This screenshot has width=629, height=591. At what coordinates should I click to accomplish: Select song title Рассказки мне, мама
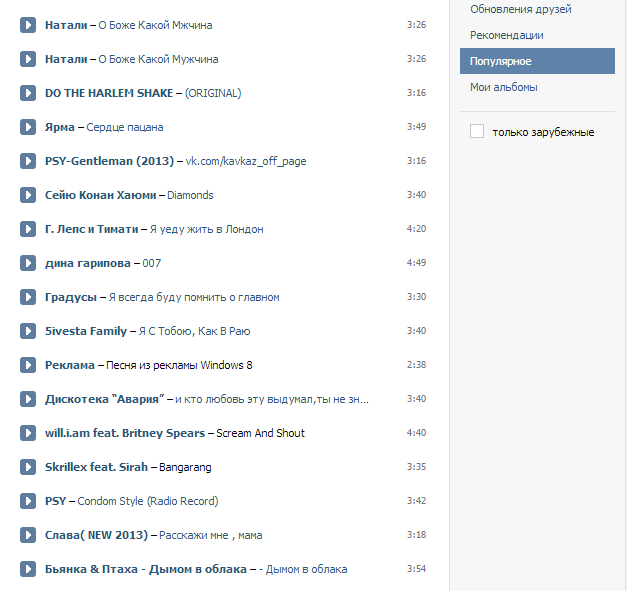[x=211, y=535]
